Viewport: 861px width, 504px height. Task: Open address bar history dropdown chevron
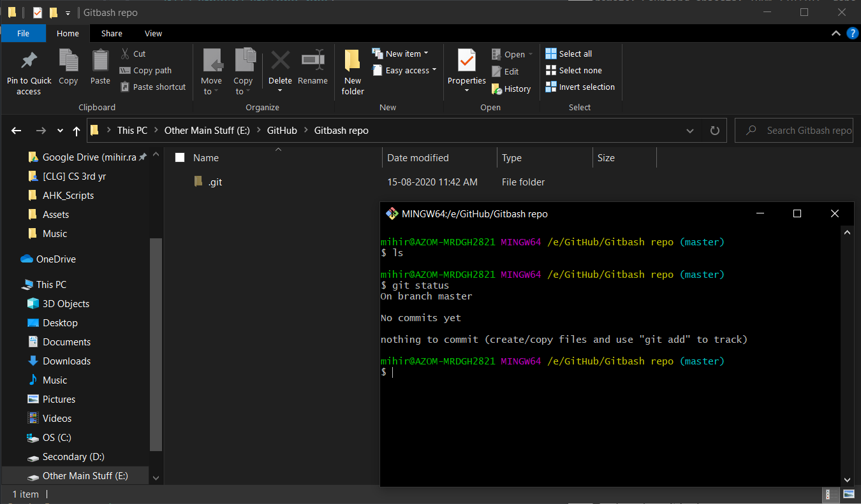[x=690, y=131]
